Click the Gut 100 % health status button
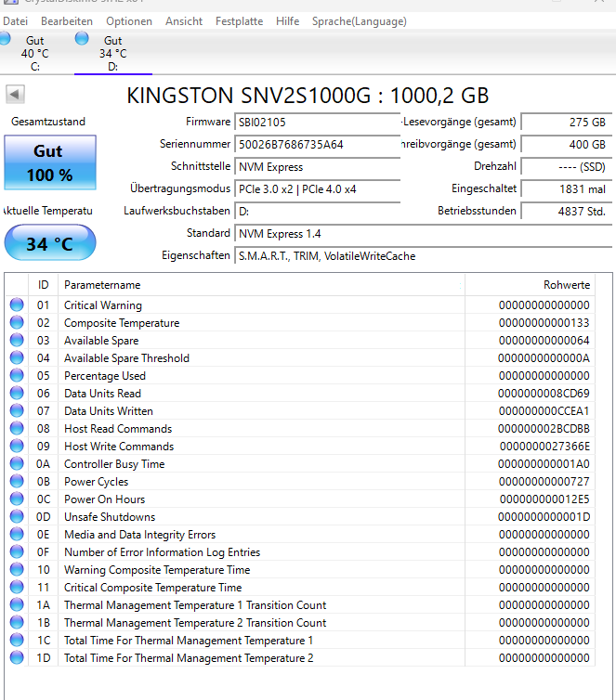616x700 pixels. (50, 162)
